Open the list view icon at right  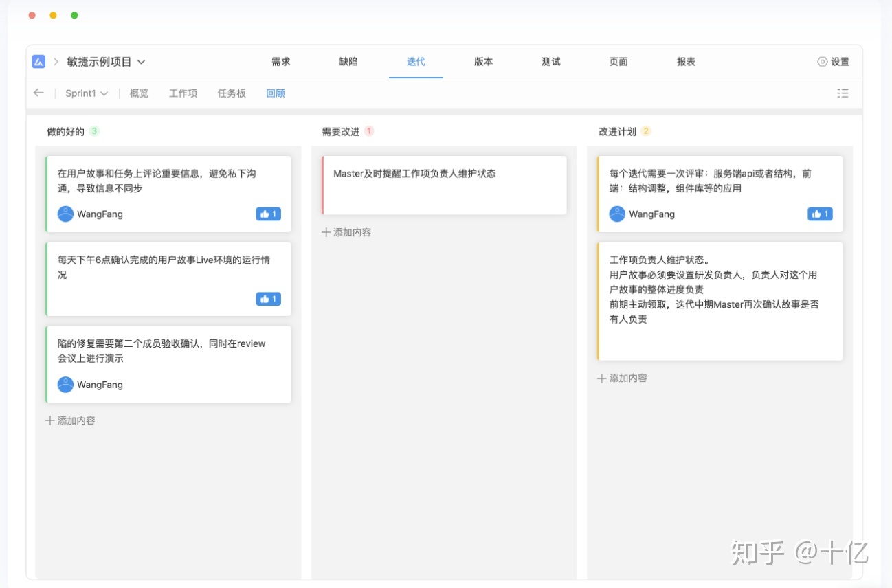point(843,93)
